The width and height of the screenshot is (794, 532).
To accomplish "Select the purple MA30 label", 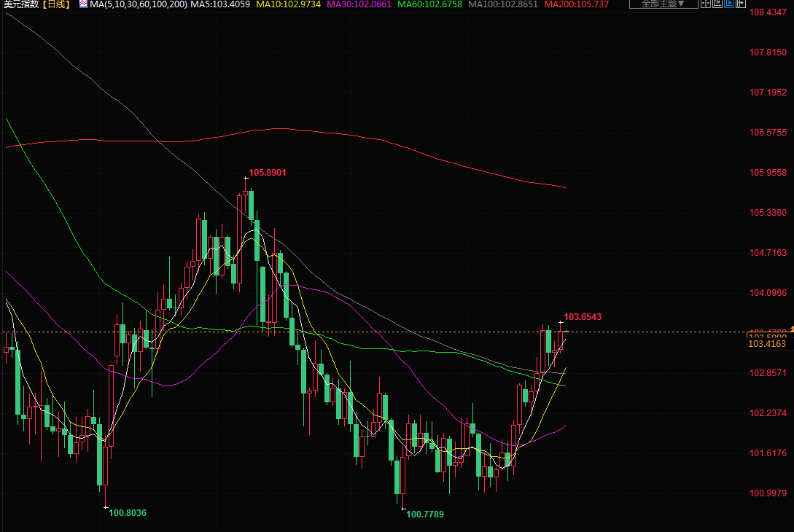I will pyautogui.click(x=359, y=4).
